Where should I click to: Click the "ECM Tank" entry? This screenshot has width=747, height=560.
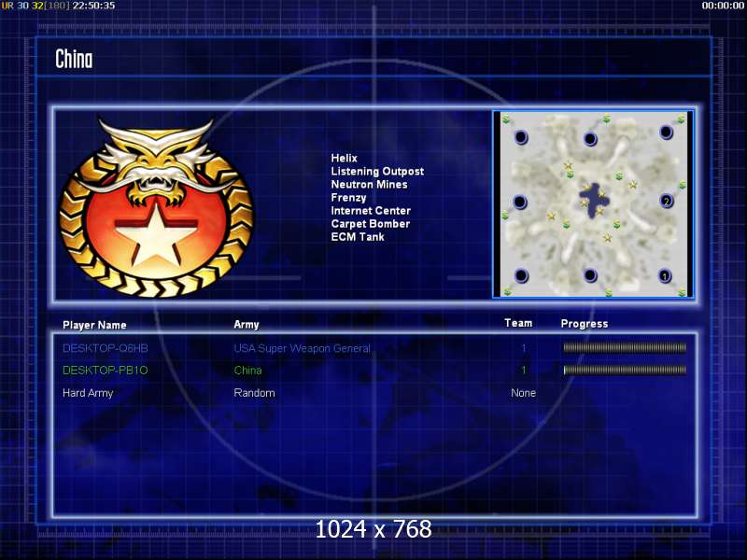(x=358, y=237)
